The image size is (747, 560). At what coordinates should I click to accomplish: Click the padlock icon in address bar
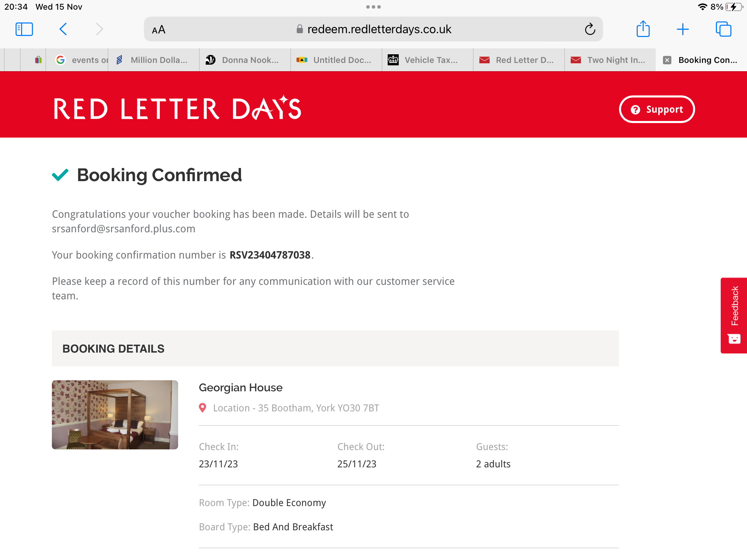coord(299,29)
